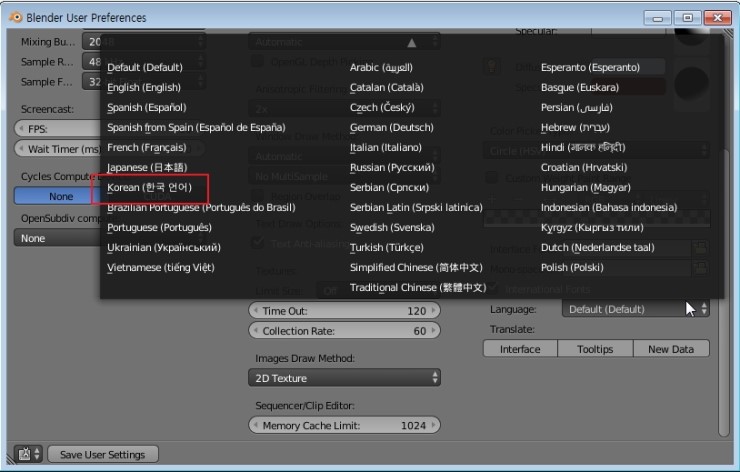Image resolution: width=740 pixels, height=472 pixels.
Task: Click the Time Out value field
Action: [x=345, y=311]
